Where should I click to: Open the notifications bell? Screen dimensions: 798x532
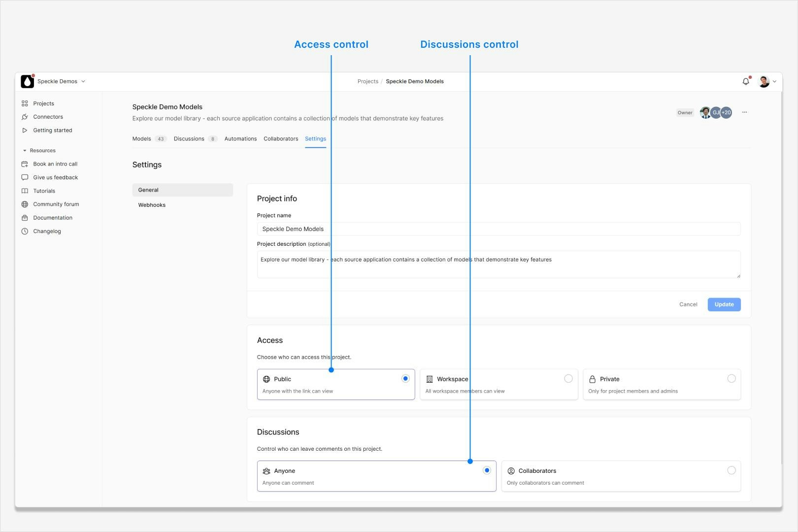746,81
